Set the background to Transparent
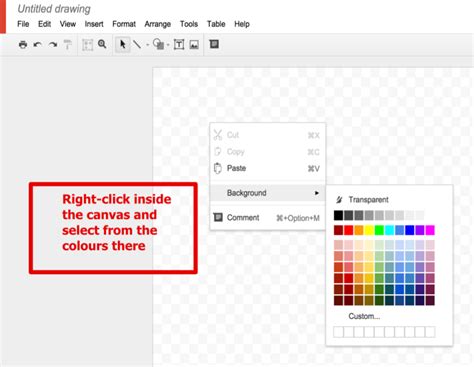The height and width of the screenshot is (367, 474). tap(368, 200)
